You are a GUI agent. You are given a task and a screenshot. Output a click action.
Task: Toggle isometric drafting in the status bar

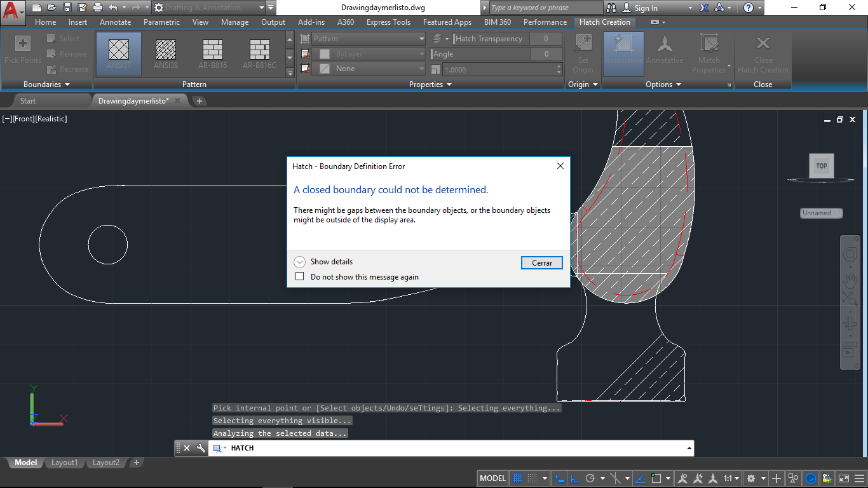(614, 478)
